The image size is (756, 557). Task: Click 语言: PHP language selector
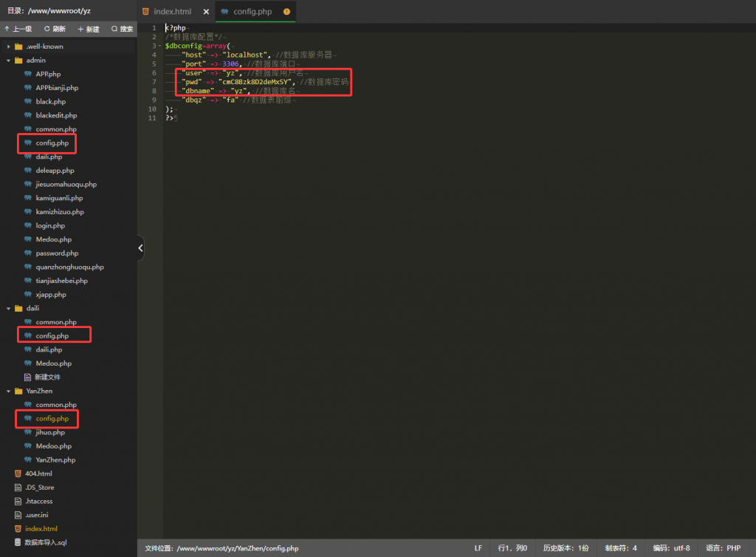(x=724, y=548)
